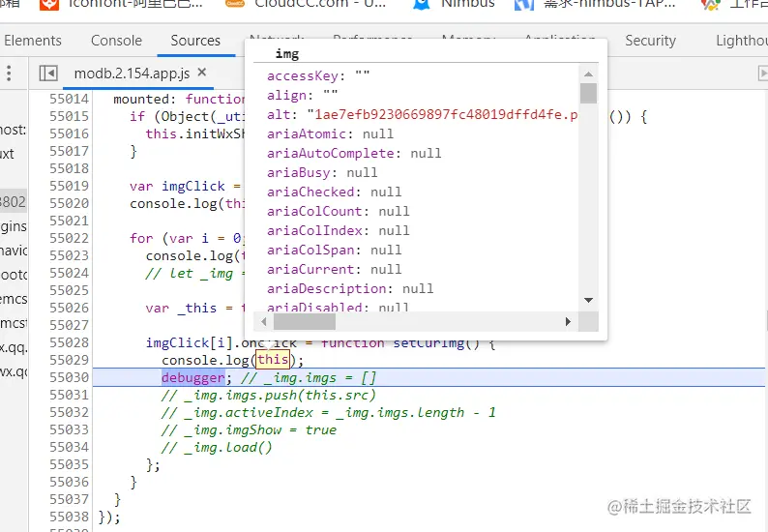
Task: Click the popup's scroll left arrow
Action: pos(264,322)
